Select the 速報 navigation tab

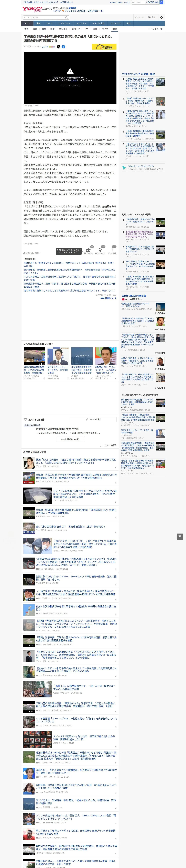pos(38,24)
